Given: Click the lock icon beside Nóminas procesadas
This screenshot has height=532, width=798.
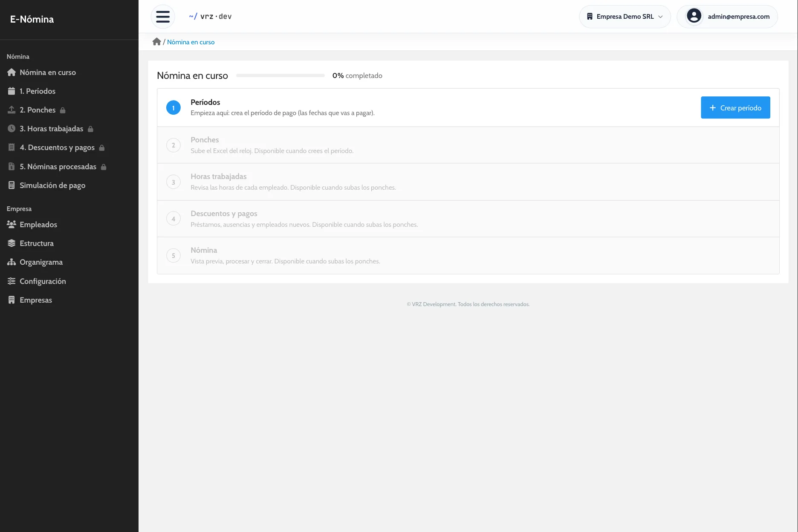Looking at the screenshot, I should 104,167.
